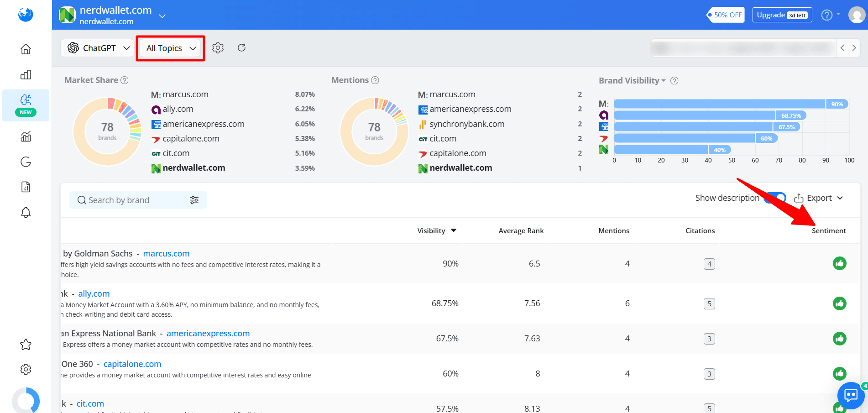The image size is (868, 413).
Task: Expand the nerdwallet.com project selector
Action: 162,16
